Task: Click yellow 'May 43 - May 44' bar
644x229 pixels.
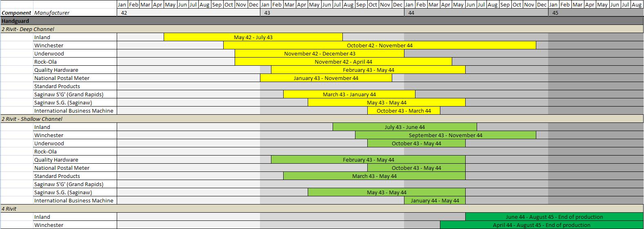Action: [386, 102]
